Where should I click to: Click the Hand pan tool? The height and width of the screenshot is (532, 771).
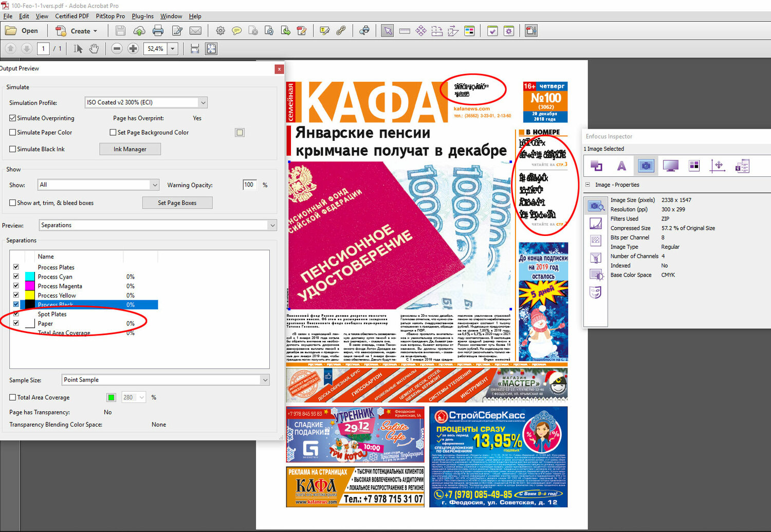pos(94,48)
